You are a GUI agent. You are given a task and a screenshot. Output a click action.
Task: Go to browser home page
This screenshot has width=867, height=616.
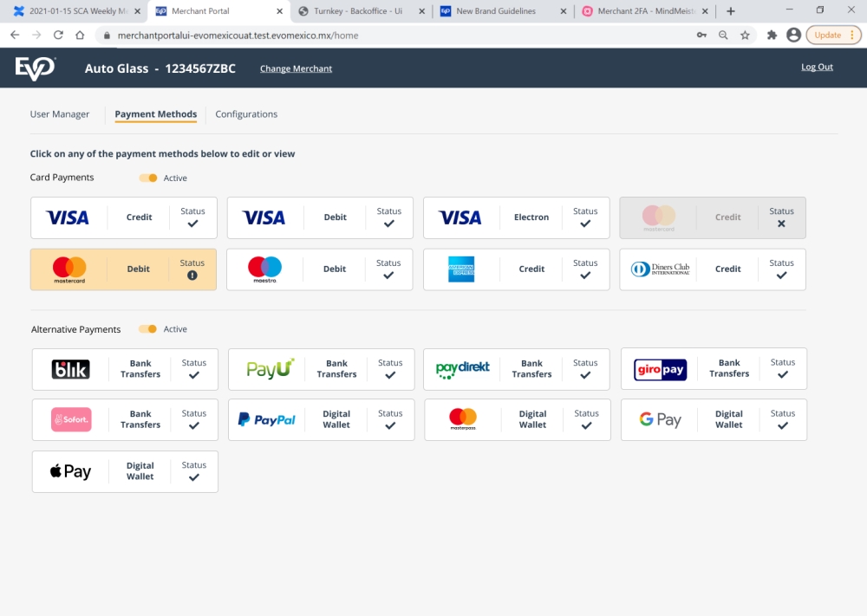(x=80, y=35)
